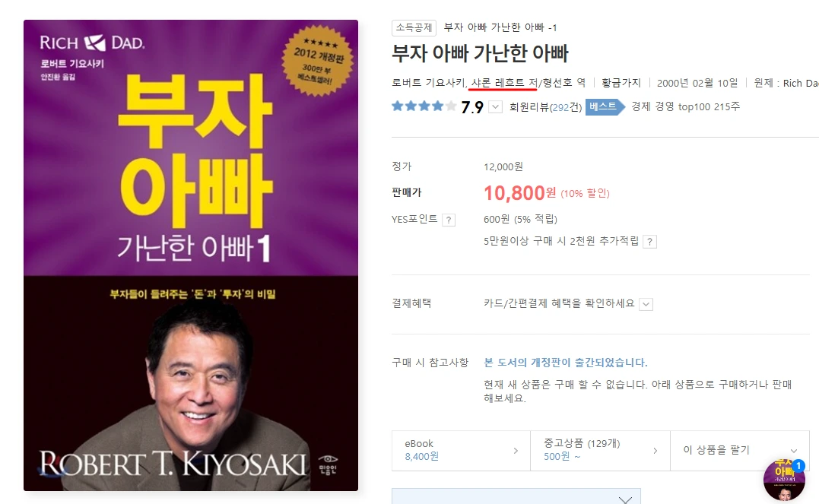The image size is (819, 504).
Task: Select the eBook 8,400원 option
Action: 461,450
